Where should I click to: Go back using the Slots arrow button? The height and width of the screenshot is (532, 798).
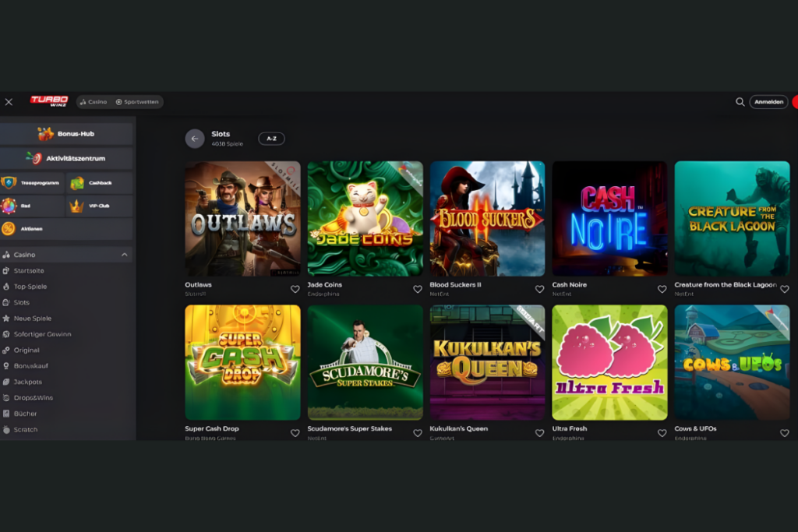194,139
